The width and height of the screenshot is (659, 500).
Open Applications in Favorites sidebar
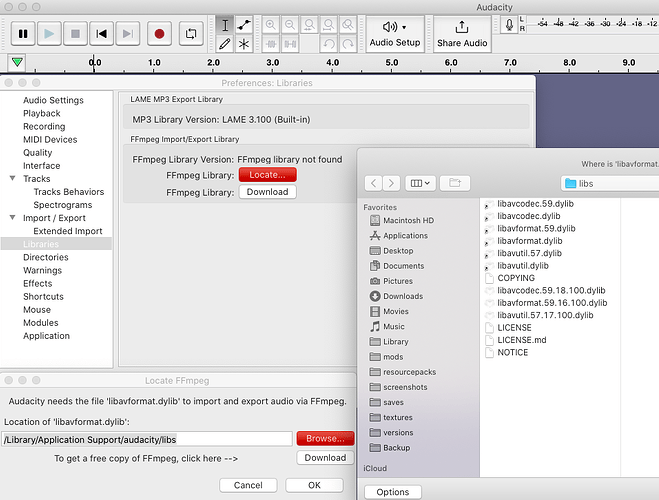point(398,236)
